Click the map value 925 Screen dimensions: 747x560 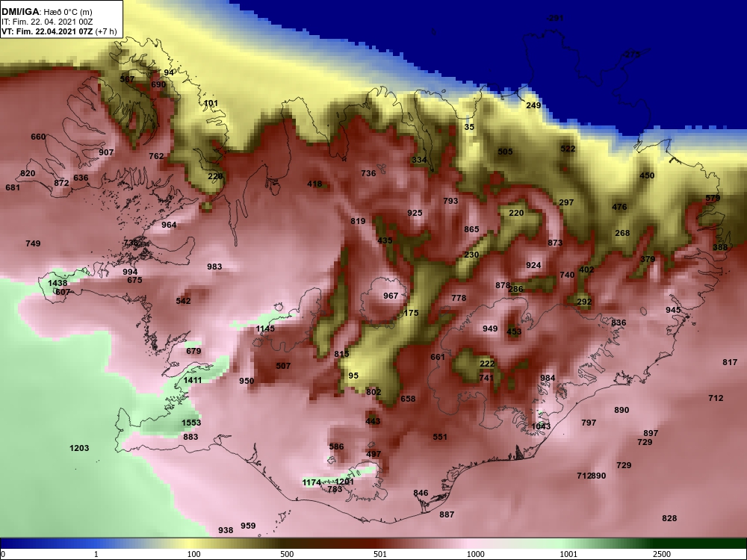pos(415,213)
